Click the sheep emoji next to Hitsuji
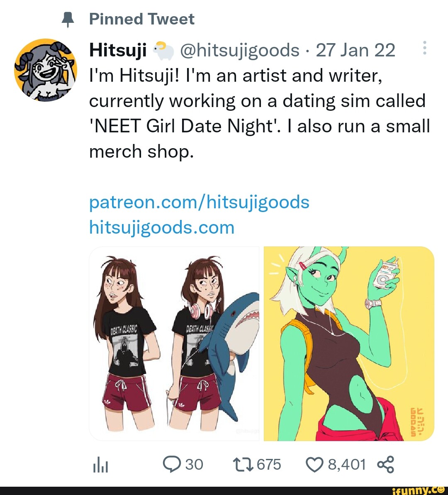 (163, 51)
